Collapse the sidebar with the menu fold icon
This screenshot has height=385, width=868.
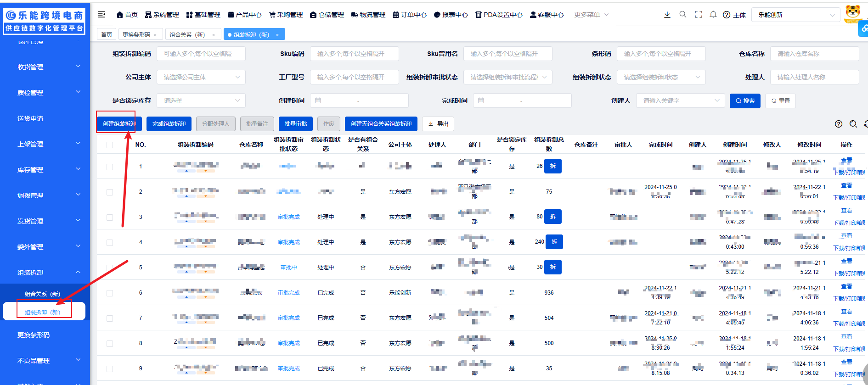point(101,15)
